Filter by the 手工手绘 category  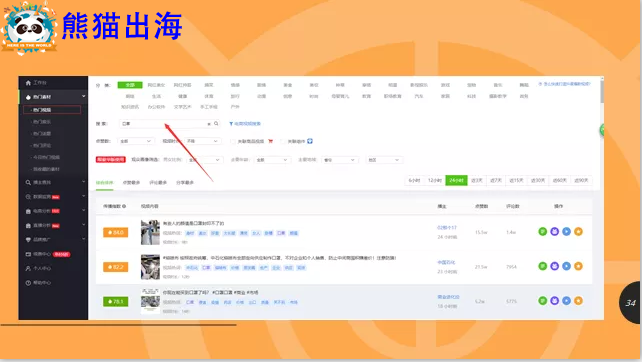point(209,107)
